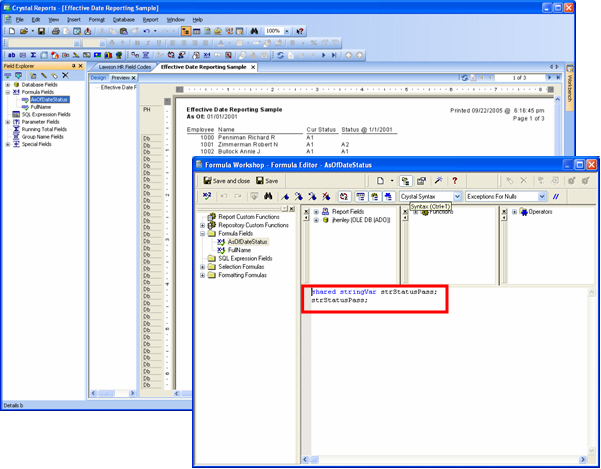Save the report with the floppy disk icon
601x469 pixels.
pyautogui.click(x=41, y=31)
